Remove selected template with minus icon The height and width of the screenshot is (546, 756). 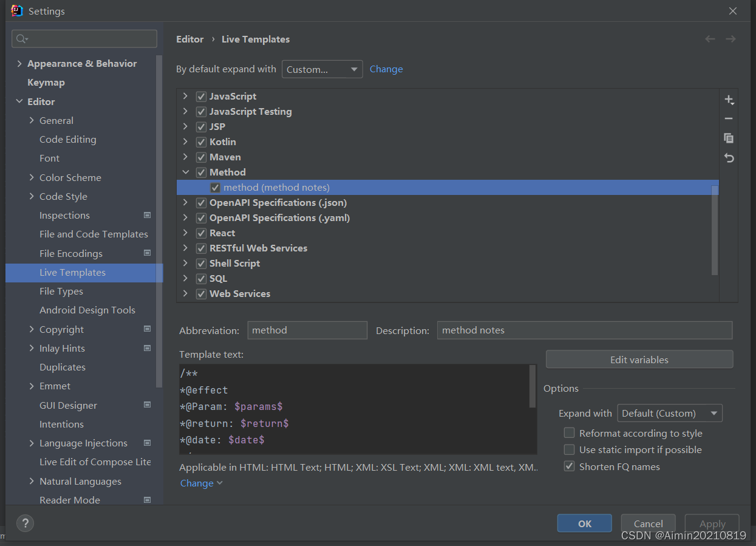coord(729,119)
